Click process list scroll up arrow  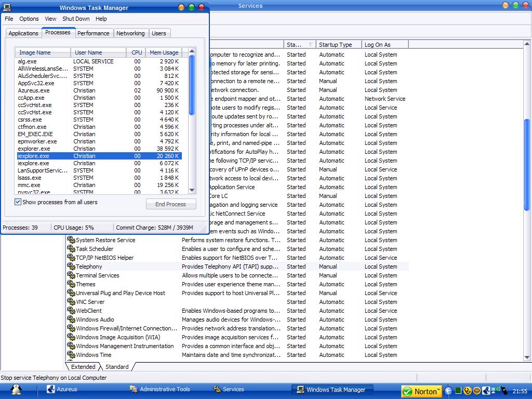click(x=192, y=51)
